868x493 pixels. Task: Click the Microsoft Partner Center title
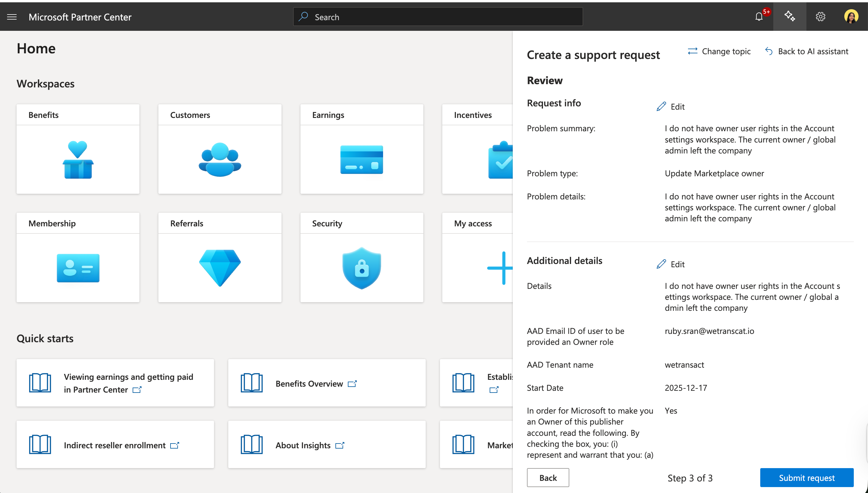click(80, 17)
